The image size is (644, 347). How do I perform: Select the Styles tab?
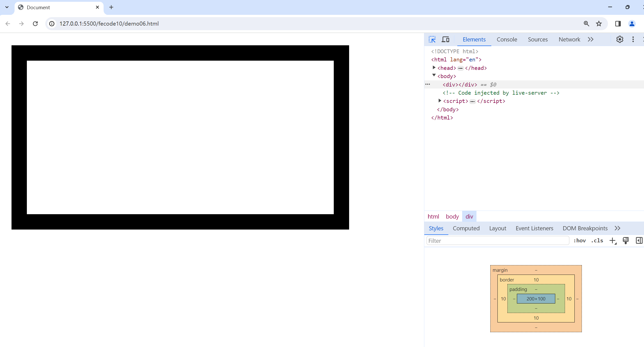point(436,228)
